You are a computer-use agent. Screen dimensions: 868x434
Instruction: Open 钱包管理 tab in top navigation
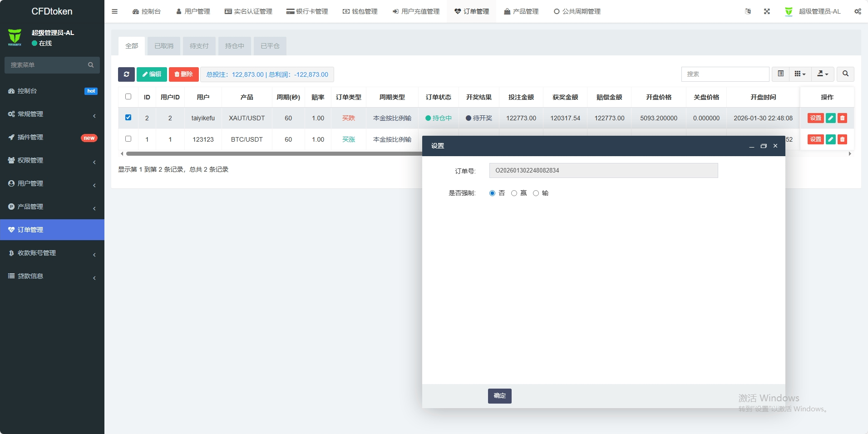[360, 11]
